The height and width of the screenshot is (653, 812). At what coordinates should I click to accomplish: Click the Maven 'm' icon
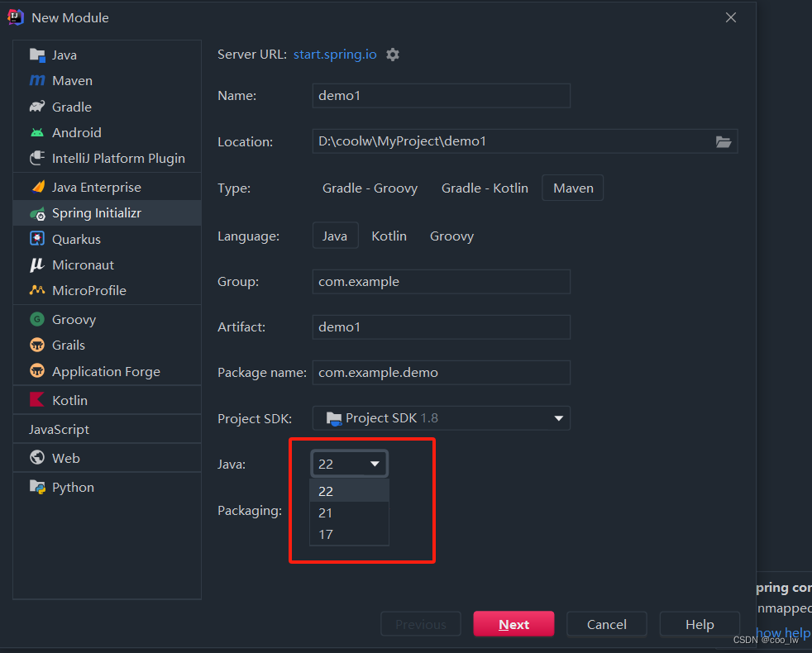click(37, 80)
